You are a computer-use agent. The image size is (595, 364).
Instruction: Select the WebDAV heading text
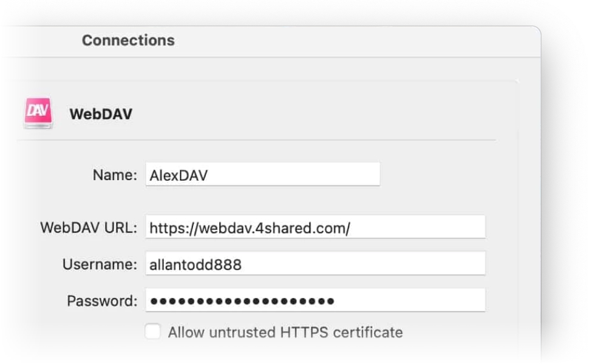tap(101, 114)
